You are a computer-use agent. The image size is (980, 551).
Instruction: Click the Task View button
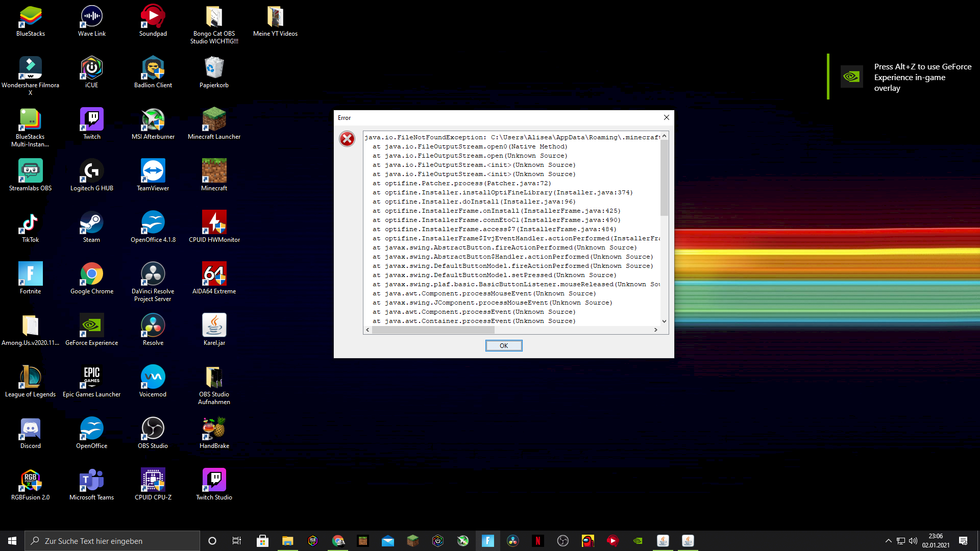tap(237, 541)
